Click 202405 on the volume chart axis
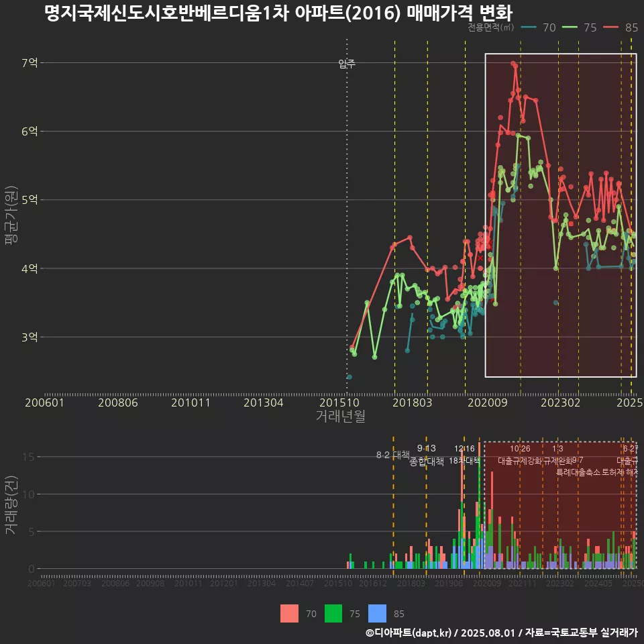The height and width of the screenshot is (644, 644). [598, 583]
